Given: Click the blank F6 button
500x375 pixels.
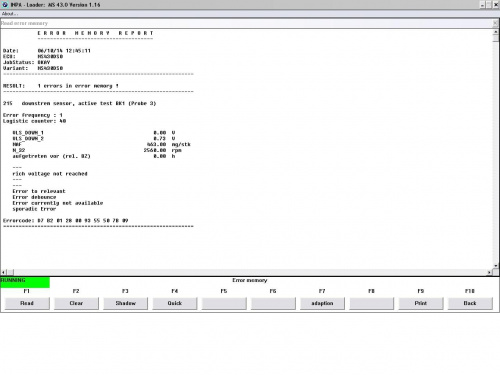Looking at the screenshot, I should (273, 303).
